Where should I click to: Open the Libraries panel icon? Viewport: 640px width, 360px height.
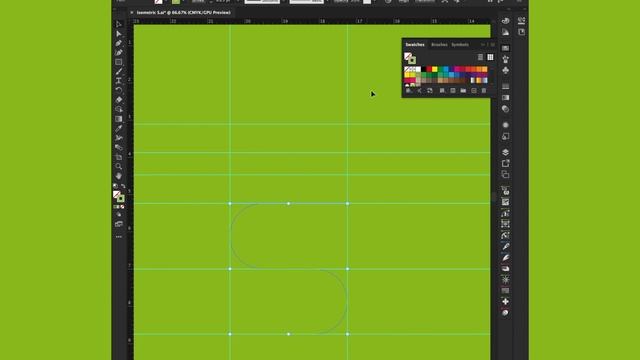pos(521,32)
